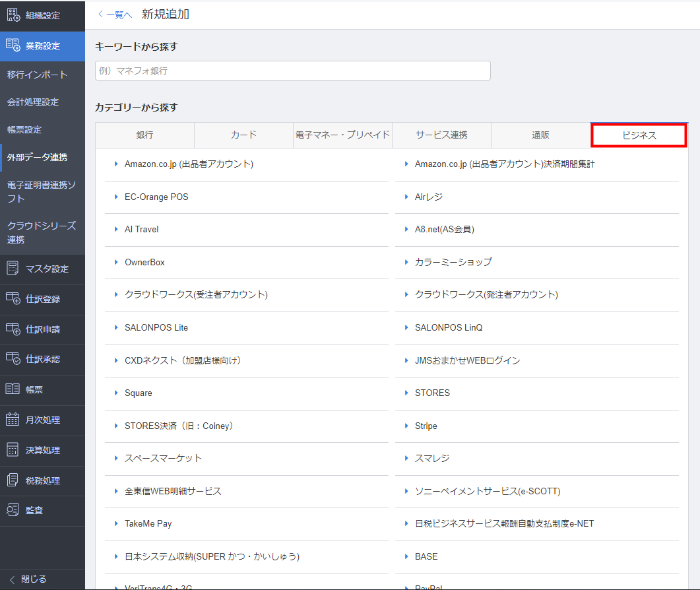Click the マスタ設定 sidebar icon
700x590 pixels.
[x=13, y=269]
